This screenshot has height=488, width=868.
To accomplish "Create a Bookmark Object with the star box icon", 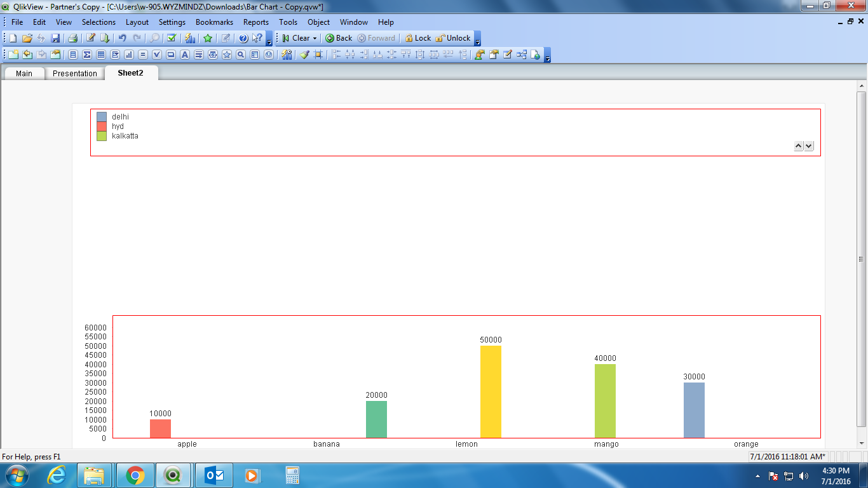I will click(x=227, y=55).
